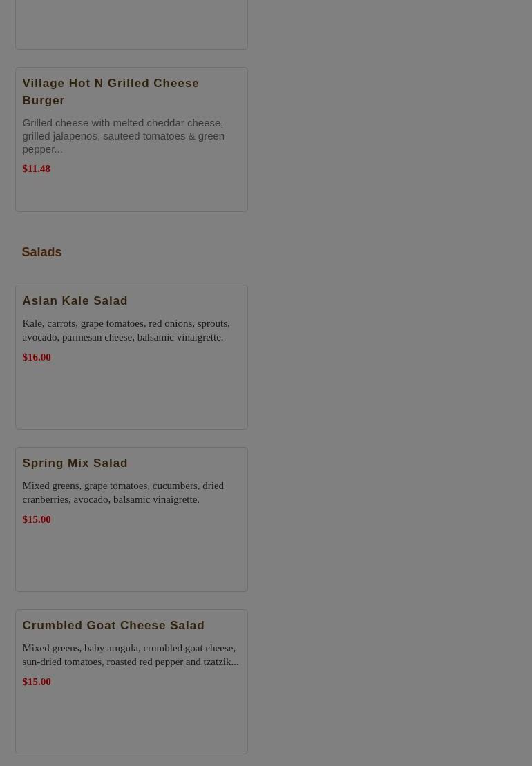Select the grilled cheese burger description text
The width and height of the screenshot is (532, 766).
click(x=123, y=136)
